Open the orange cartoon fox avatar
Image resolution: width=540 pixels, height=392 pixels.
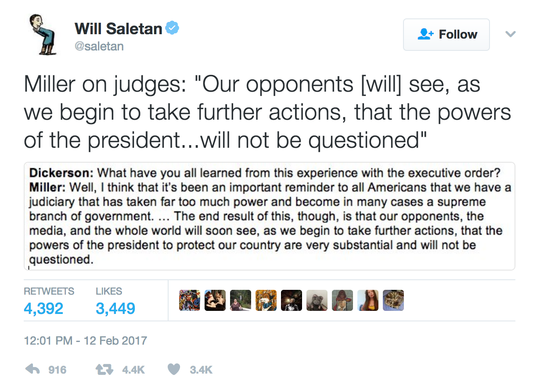[x=266, y=300]
